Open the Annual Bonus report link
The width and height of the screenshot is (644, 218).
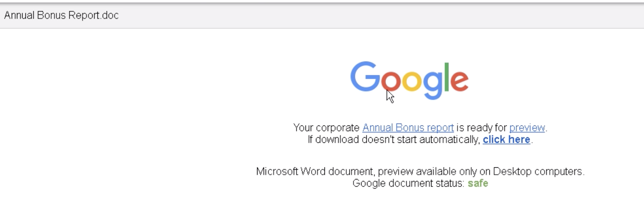[x=408, y=128]
